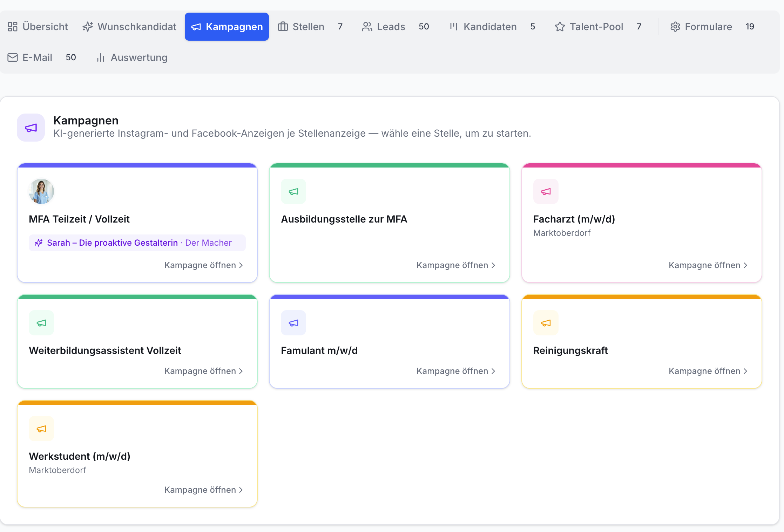Viewport: 784px width, 532px height.
Task: Click the Formulare count badge 19
Action: click(750, 27)
